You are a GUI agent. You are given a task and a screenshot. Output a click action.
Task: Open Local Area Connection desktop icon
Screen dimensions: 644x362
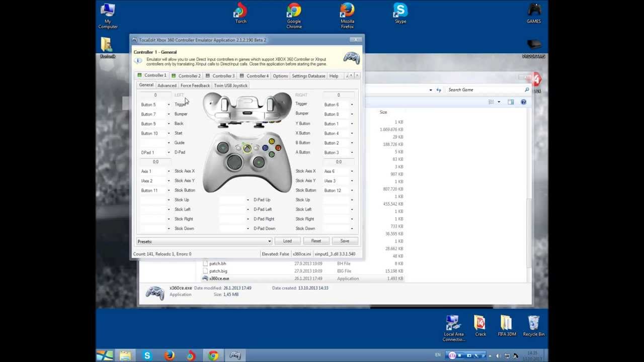coord(453,328)
